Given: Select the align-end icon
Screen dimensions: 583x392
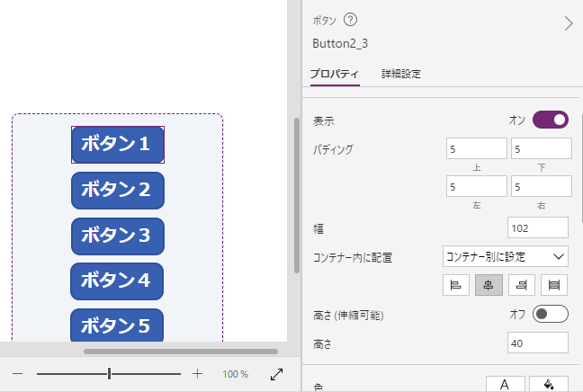Looking at the screenshot, I should 521,285.
